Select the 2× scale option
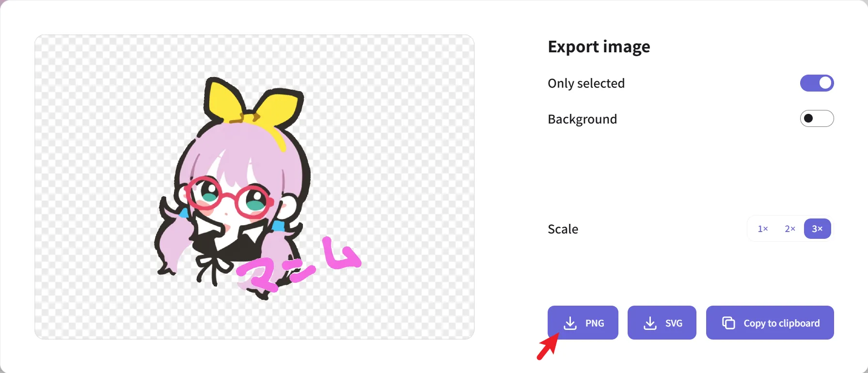The height and width of the screenshot is (373, 868). (x=790, y=229)
